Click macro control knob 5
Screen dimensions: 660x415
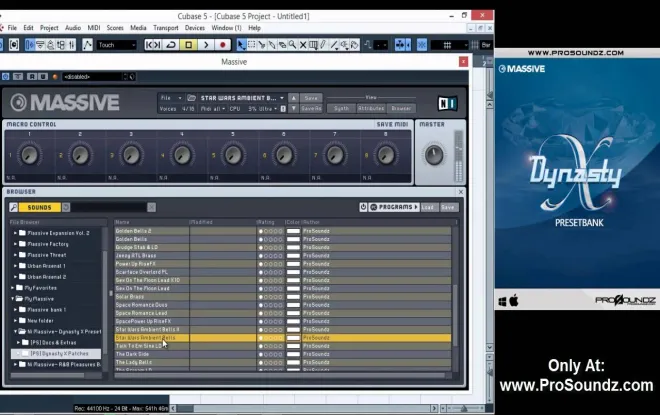point(233,155)
